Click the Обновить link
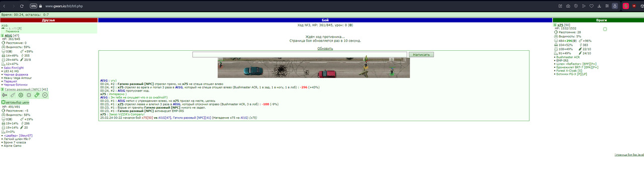 coord(325,49)
